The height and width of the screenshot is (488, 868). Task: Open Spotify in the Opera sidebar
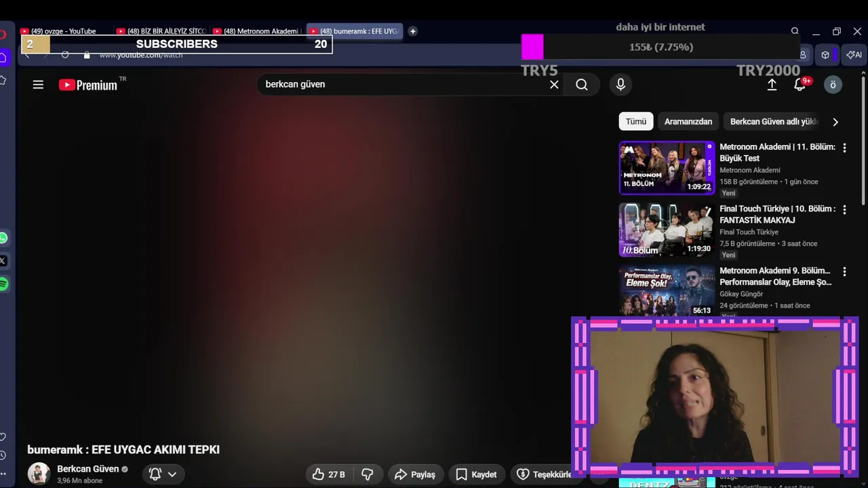click(3, 284)
